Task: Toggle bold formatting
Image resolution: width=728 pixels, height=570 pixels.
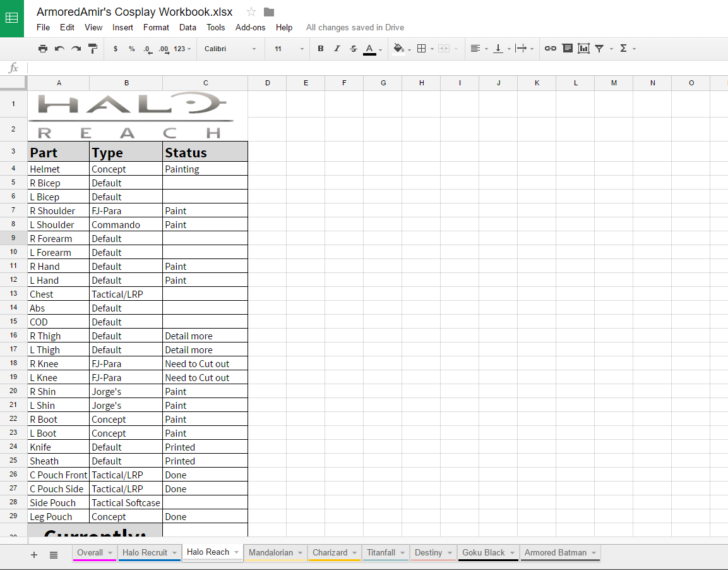Action: [320, 48]
